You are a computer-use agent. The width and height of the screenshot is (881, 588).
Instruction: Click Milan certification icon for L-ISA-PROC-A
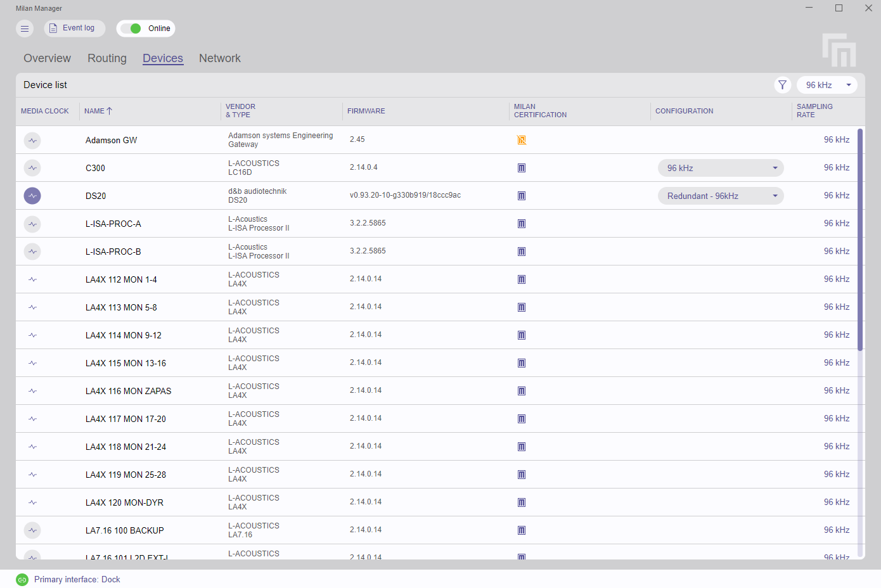[x=522, y=224]
